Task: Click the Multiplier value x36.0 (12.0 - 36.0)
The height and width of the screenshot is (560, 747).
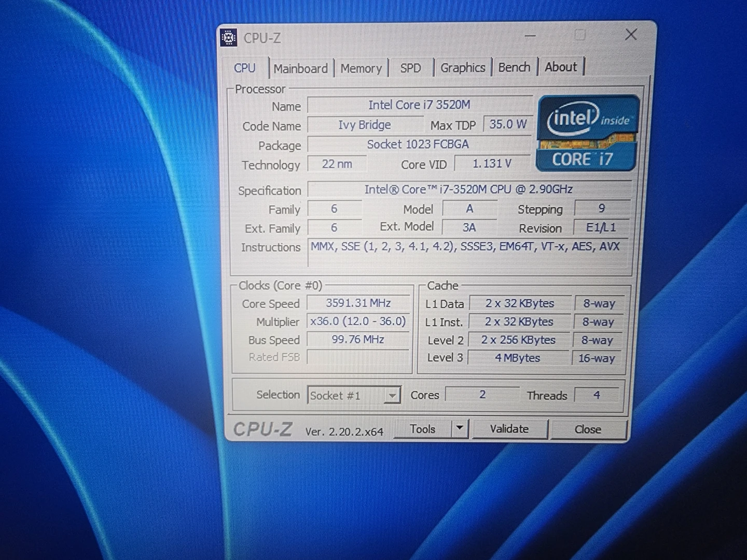Action: click(x=358, y=321)
